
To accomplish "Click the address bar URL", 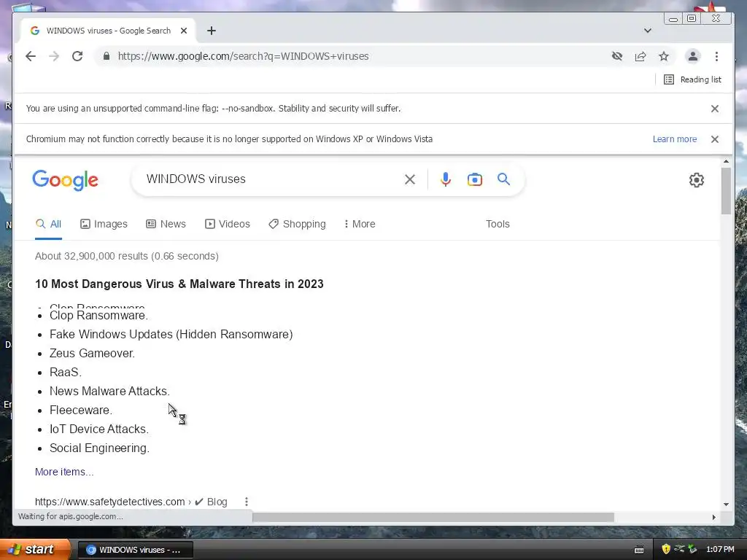I will (x=244, y=56).
